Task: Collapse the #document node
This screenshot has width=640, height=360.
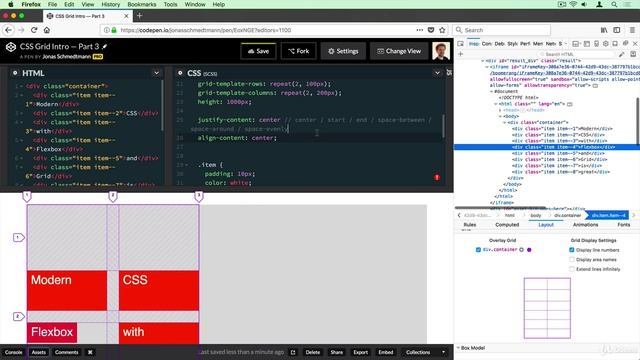Action: coord(491,91)
